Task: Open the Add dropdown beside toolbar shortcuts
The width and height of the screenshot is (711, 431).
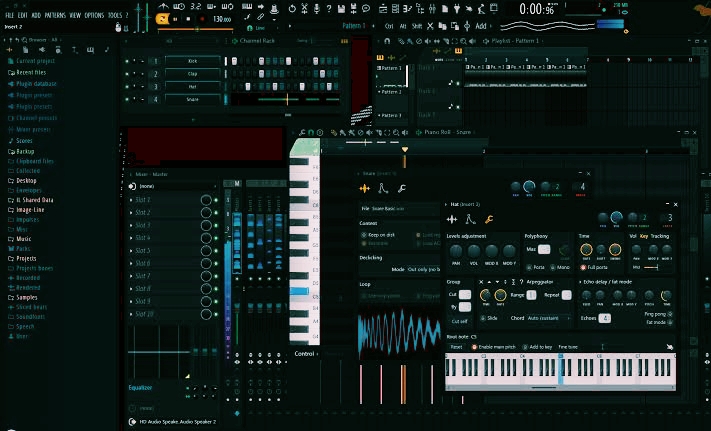Action: pyautogui.click(x=481, y=26)
